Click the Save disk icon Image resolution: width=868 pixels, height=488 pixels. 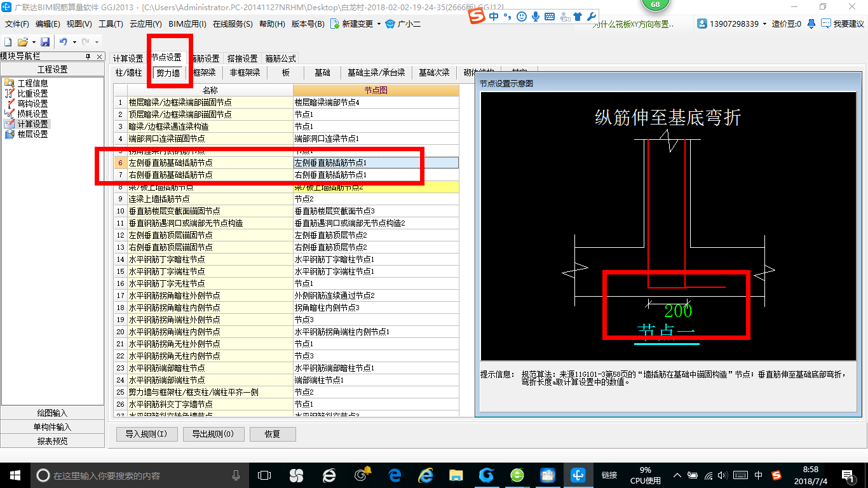coord(45,42)
